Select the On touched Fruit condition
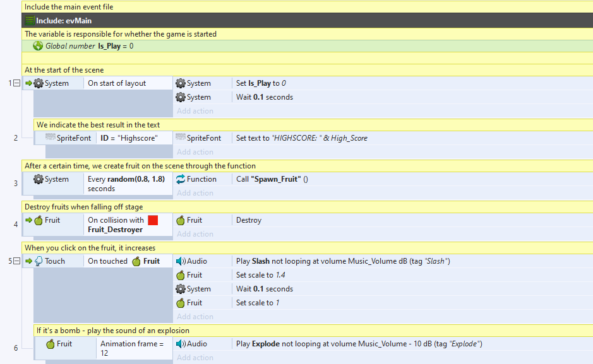Image resolution: width=593 pixels, height=364 pixels. pos(128,261)
